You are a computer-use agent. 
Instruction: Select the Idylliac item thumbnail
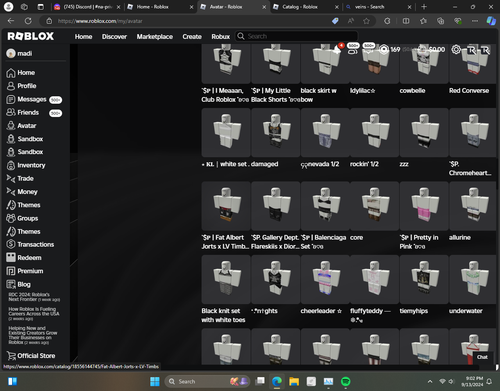point(374,63)
